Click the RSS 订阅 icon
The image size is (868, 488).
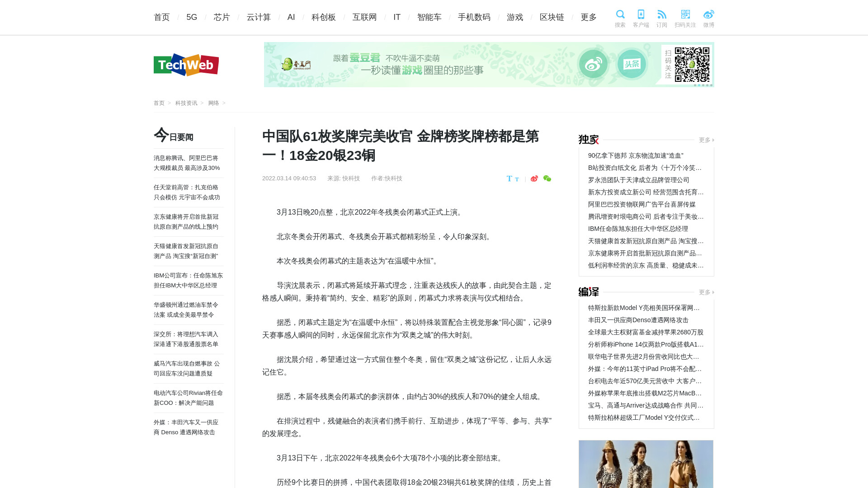662,19
